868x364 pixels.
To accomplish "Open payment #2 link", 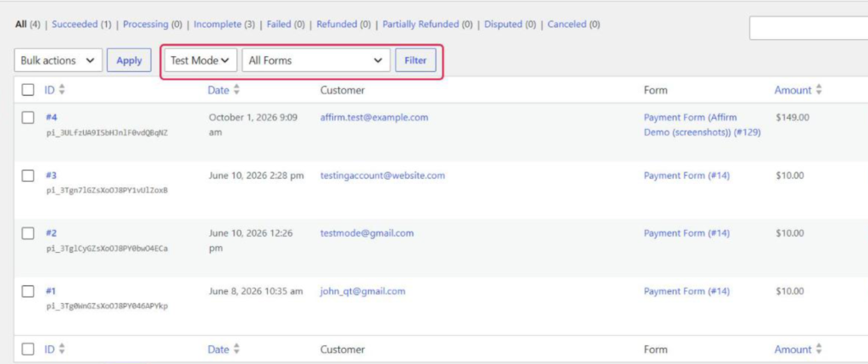I will [x=51, y=233].
